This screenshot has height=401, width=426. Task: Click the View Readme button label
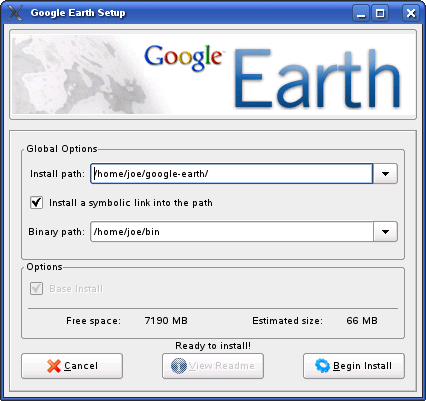click(221, 366)
